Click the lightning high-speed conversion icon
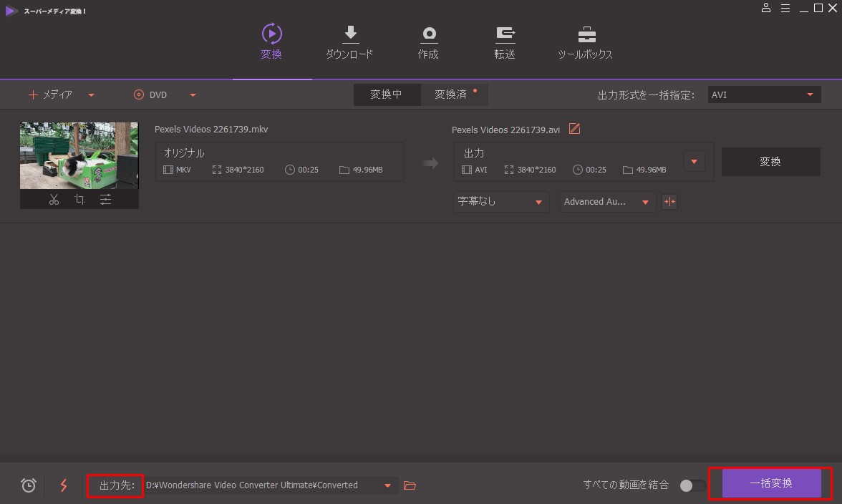Screen dimensions: 842x504 64,485
